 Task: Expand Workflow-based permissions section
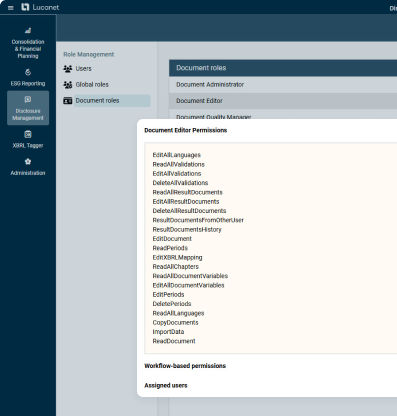(x=185, y=366)
